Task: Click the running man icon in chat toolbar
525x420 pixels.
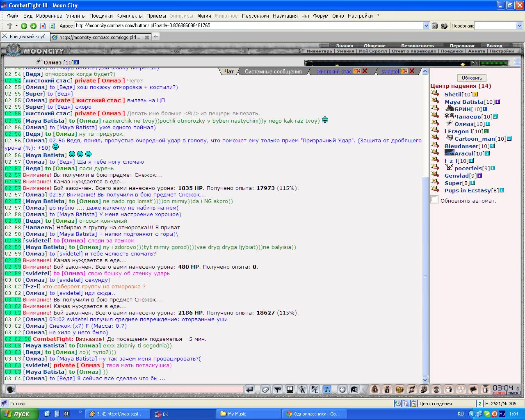Action: [302, 389]
